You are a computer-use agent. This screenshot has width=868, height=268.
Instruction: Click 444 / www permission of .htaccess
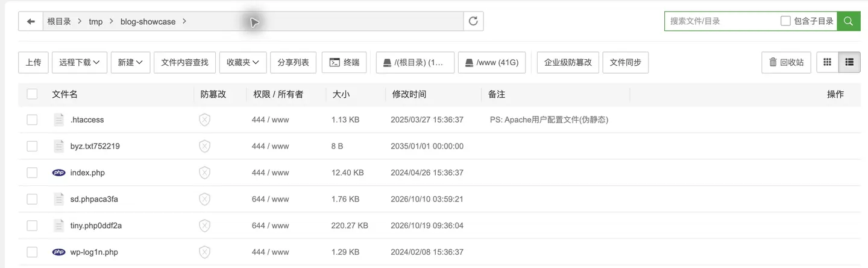point(270,120)
